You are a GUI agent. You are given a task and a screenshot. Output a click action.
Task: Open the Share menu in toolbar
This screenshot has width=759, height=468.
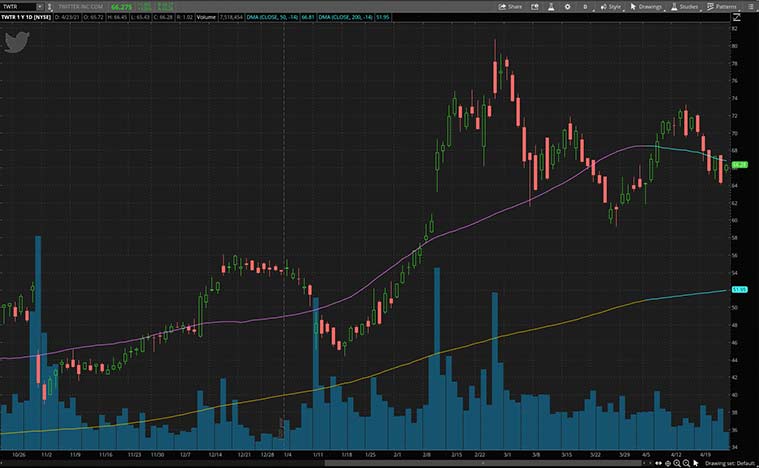tap(510, 7)
